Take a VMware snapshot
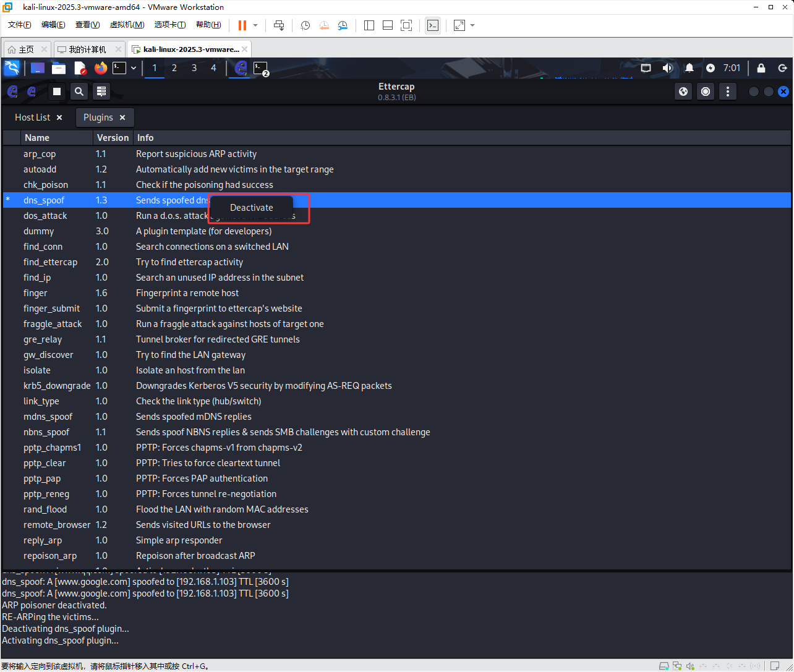Image resolution: width=794 pixels, height=672 pixels. [305, 25]
